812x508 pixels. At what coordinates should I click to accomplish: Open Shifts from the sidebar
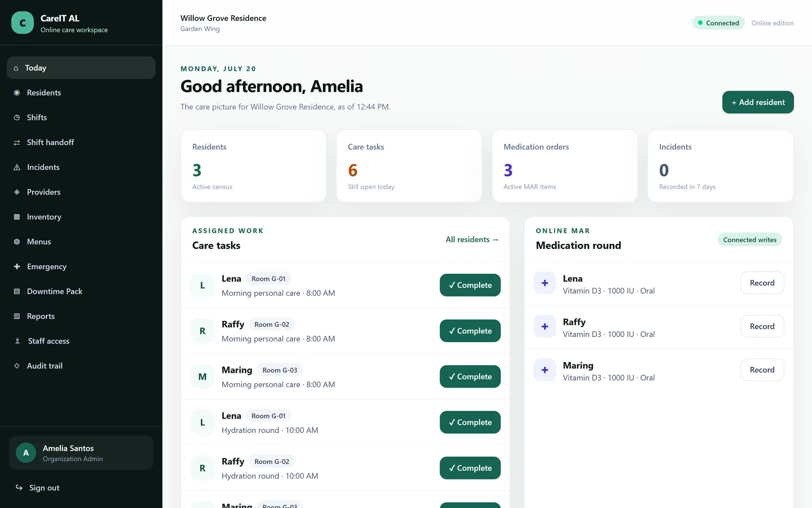[81, 118]
